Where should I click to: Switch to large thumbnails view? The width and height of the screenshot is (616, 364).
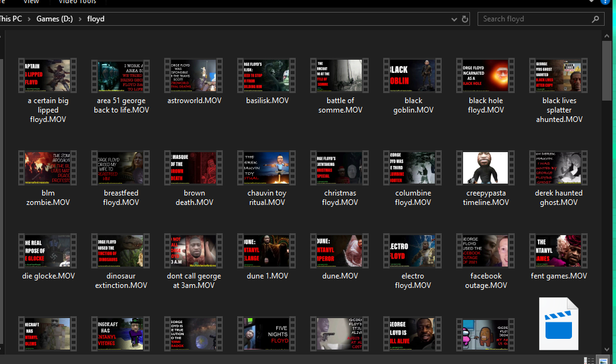(602, 360)
